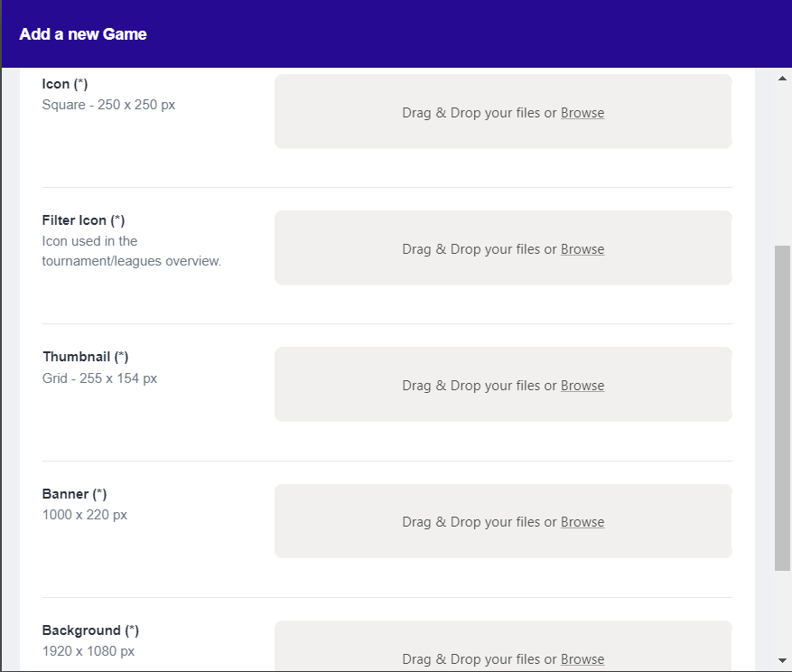Click the Browse link for Icon upload

[582, 113]
